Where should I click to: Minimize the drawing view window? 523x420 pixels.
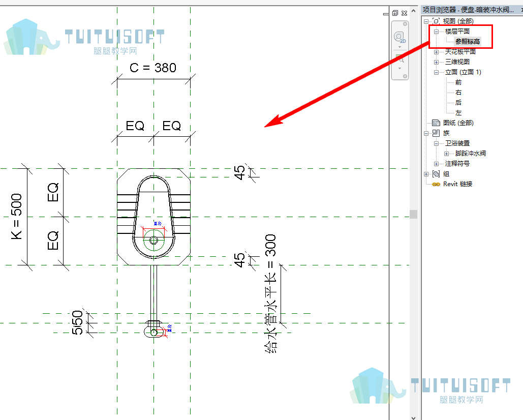pyautogui.click(x=386, y=14)
